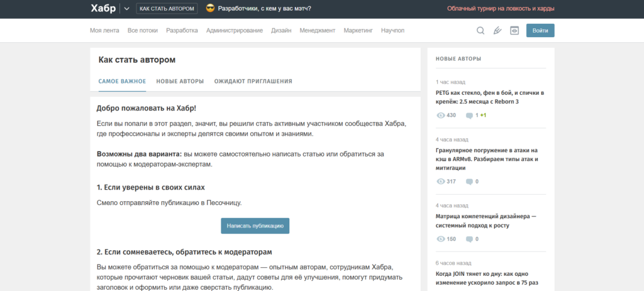Click views eye icon showing 150
The width and height of the screenshot is (644, 291).
pos(441,239)
